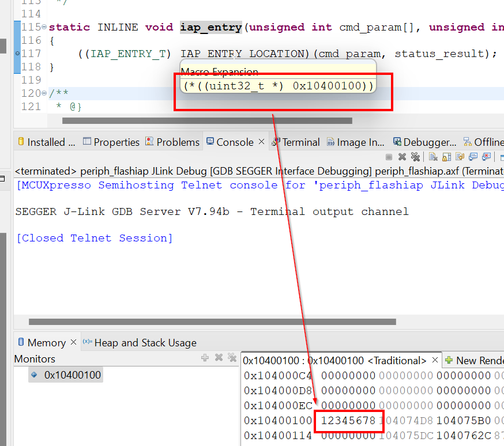Click the New Renderings tab
The height and width of the screenshot is (446, 504).
pos(475,361)
